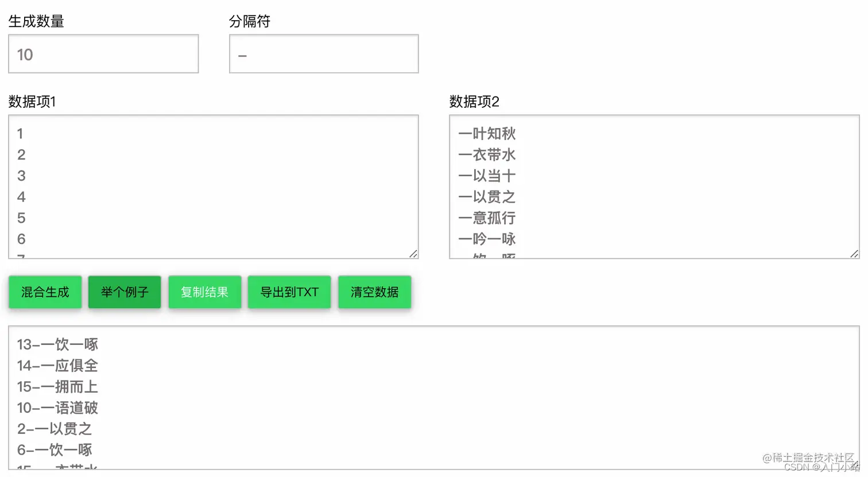
Task: Click the line 13–一饮一啄 in results
Action: (x=57, y=344)
